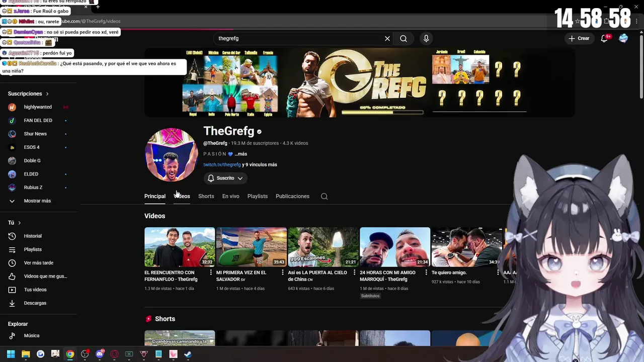Open the Suscrito notification dropdown

[225, 178]
